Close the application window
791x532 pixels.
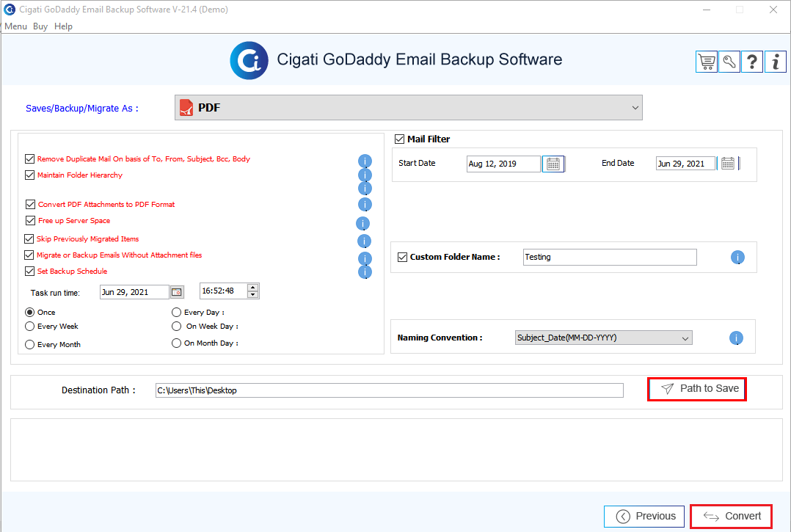click(773, 10)
